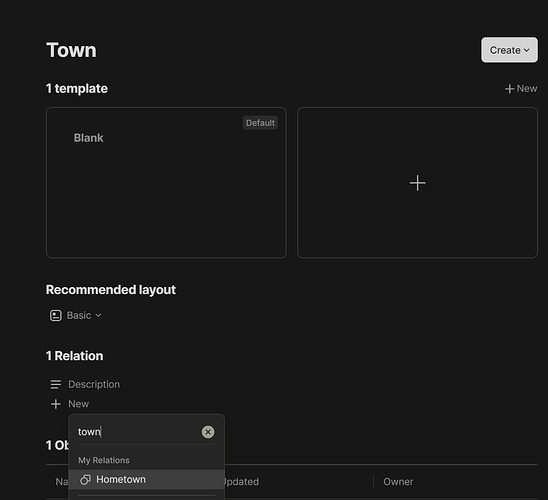This screenshot has width=548, height=500.
Task: Click the Default badge on Blank template
Action: coord(260,123)
